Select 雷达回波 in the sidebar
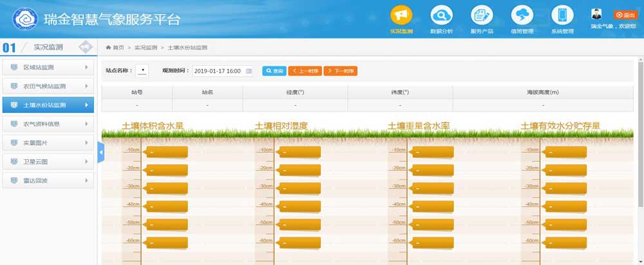The image size is (644, 265). tap(48, 181)
